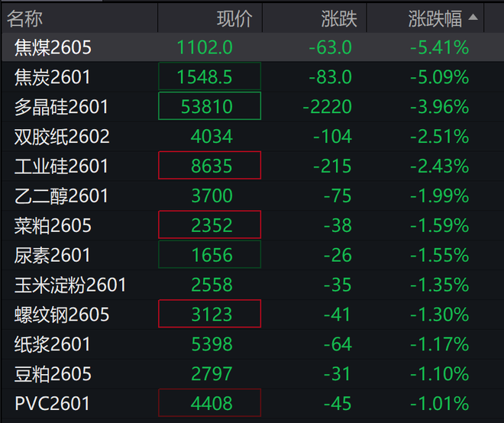
Task: Click 菜粕2605 boxed price 2352
Action: click(210, 225)
